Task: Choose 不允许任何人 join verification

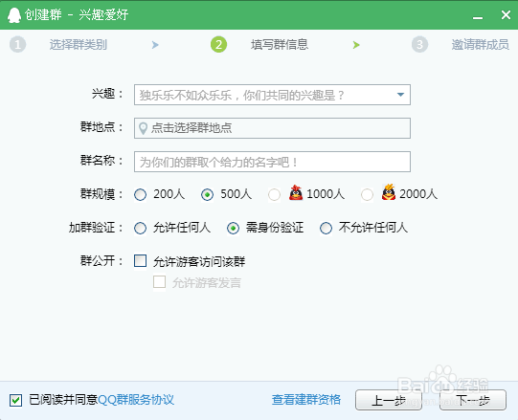Action: pyautogui.click(x=327, y=228)
